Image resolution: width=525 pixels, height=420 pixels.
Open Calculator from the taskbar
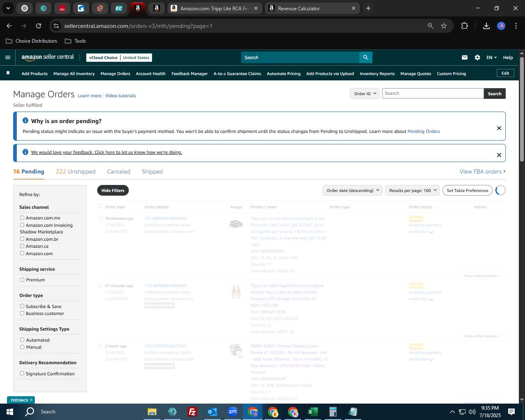tap(333, 412)
